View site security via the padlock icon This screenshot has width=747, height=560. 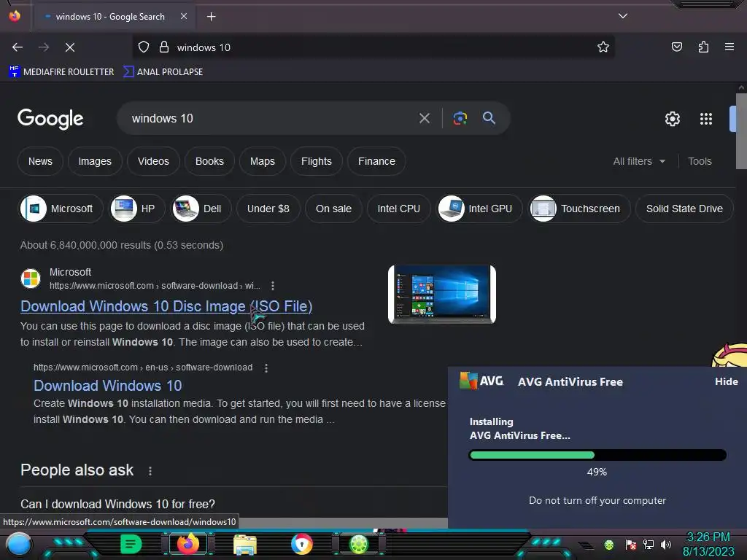click(164, 47)
